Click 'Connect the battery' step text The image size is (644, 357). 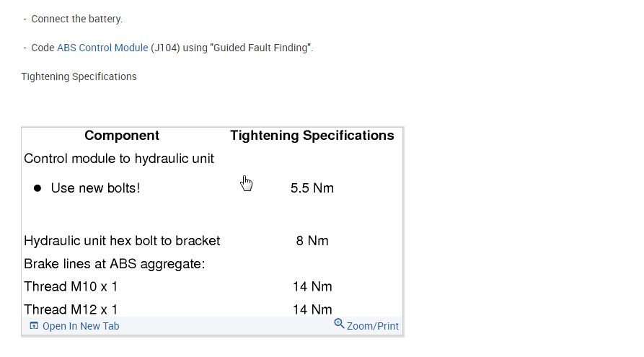click(x=76, y=19)
